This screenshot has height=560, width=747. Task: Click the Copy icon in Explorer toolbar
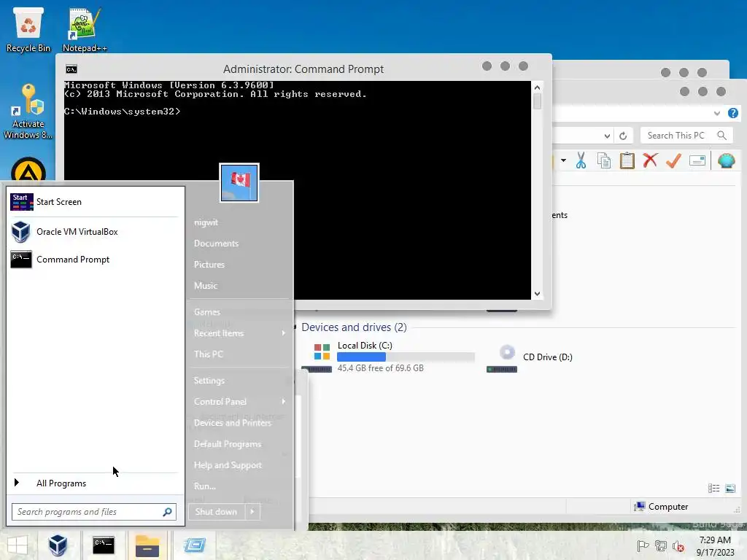[603, 161]
